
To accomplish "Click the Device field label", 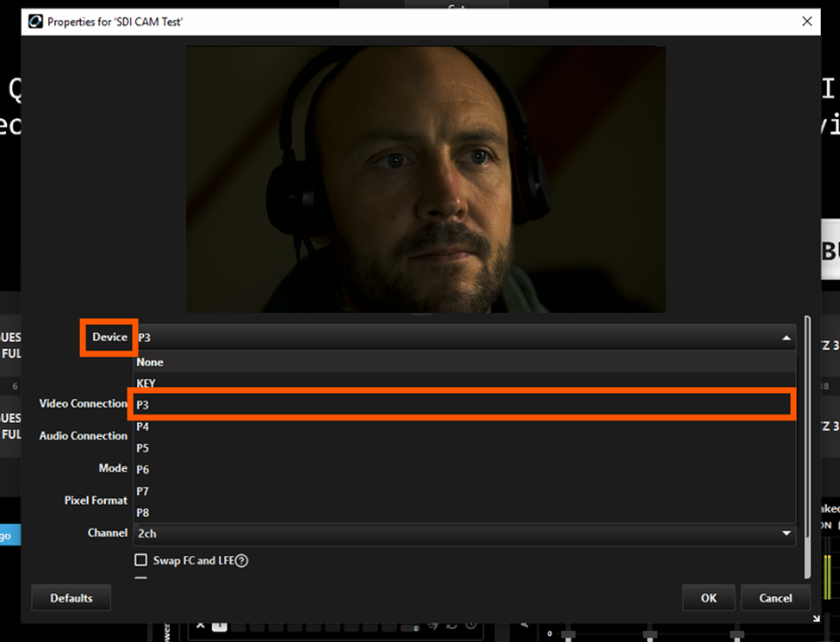I will point(109,338).
